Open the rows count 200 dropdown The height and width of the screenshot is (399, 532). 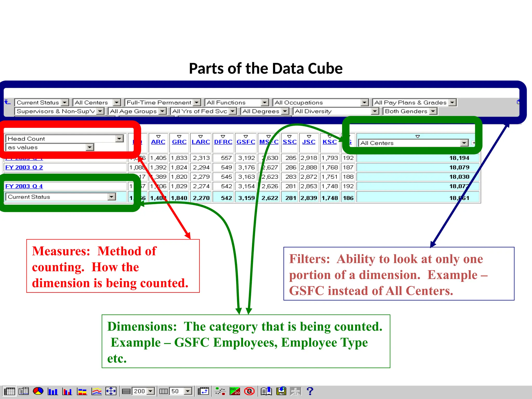(151, 391)
